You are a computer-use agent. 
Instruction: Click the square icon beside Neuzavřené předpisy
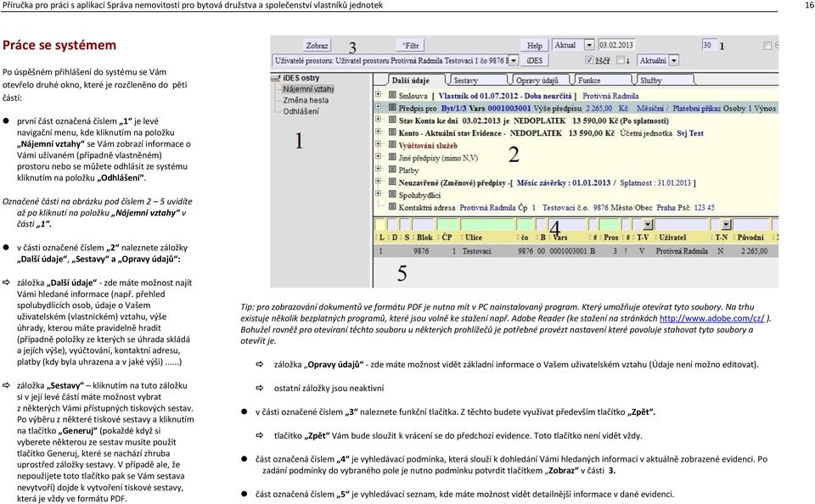pyautogui.click(x=392, y=182)
